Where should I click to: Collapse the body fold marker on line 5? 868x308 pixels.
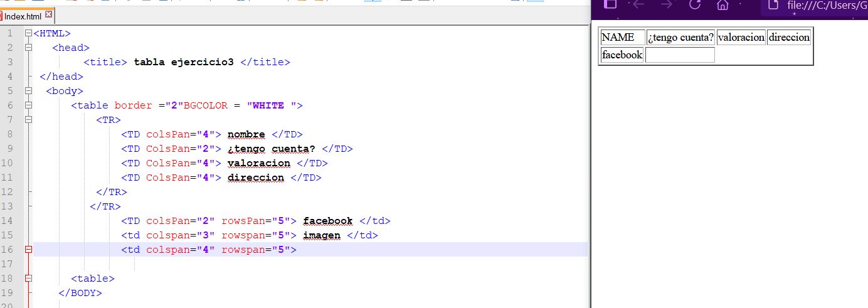(x=28, y=91)
